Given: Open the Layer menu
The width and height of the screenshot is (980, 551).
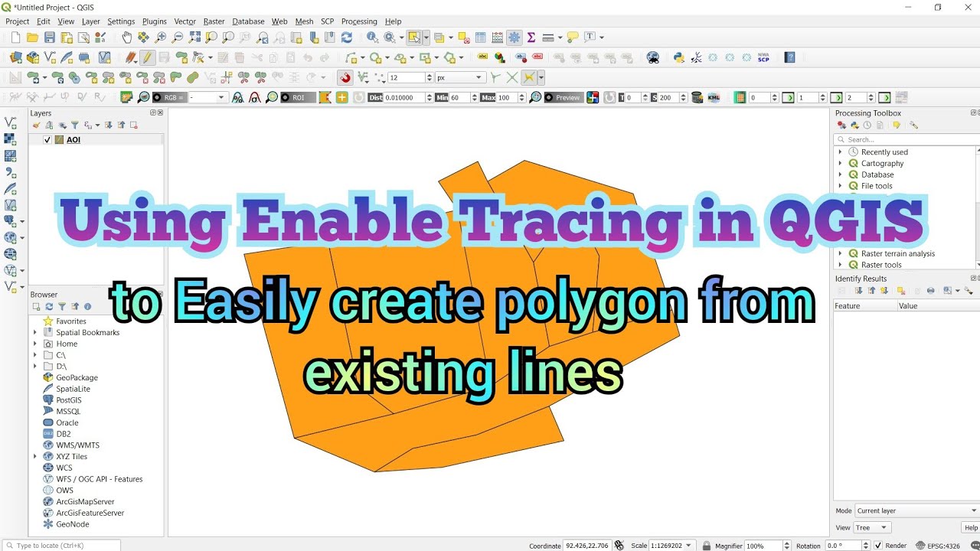Looking at the screenshot, I should tap(91, 21).
